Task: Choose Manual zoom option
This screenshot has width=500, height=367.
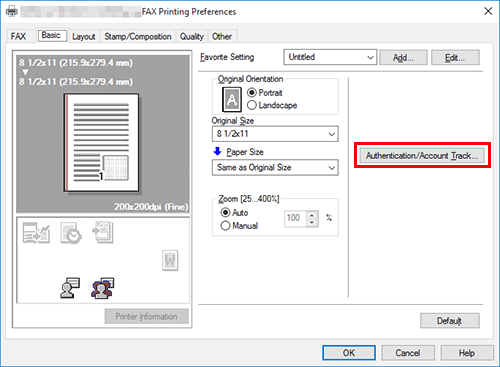Action: point(239,226)
